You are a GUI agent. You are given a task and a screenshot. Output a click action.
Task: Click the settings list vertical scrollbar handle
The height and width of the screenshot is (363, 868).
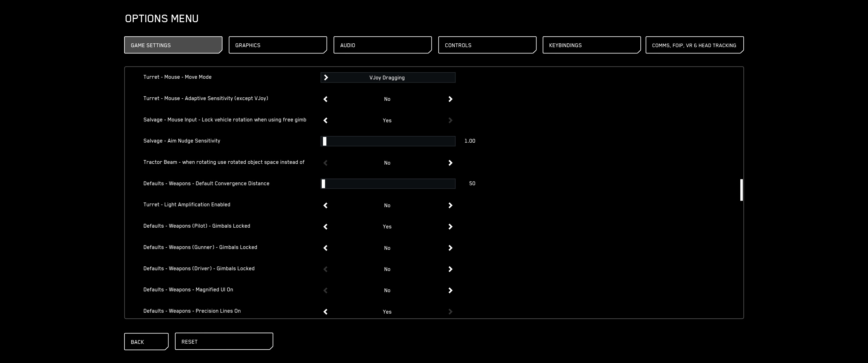[x=741, y=190]
